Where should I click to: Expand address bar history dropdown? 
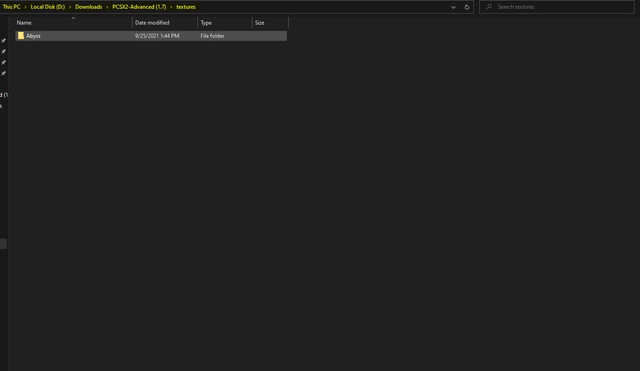click(x=453, y=7)
